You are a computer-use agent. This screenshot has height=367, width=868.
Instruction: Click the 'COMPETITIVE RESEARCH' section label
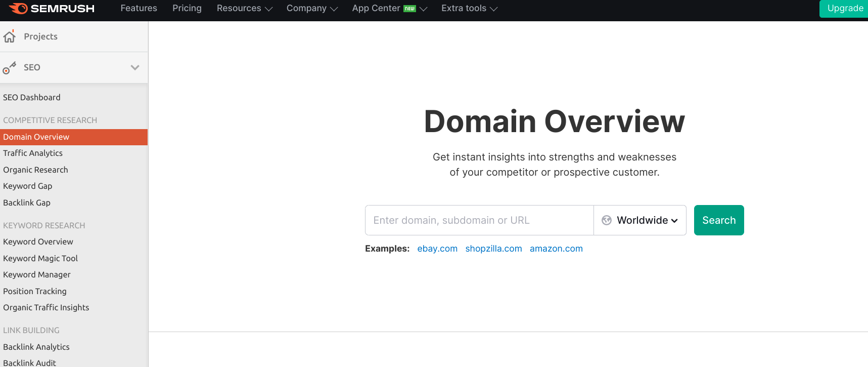(50, 120)
